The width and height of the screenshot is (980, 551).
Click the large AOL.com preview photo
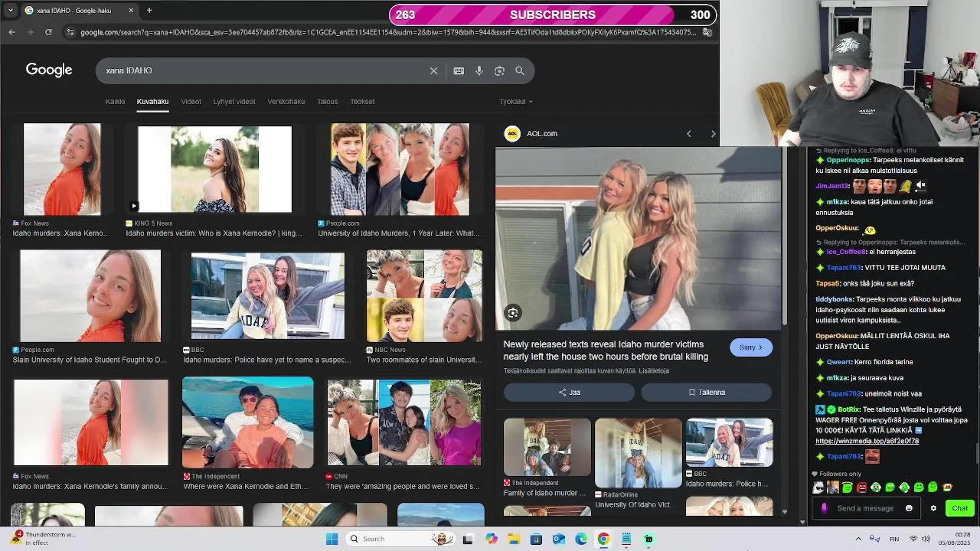639,238
